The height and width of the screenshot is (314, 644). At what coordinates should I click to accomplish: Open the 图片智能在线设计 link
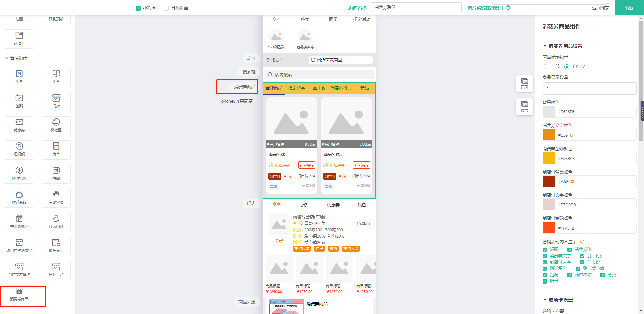point(485,8)
